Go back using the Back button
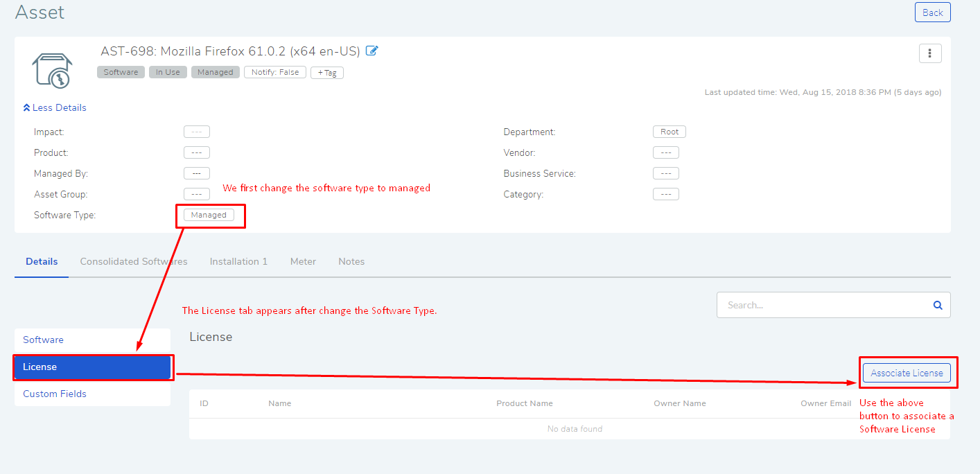 (x=933, y=12)
